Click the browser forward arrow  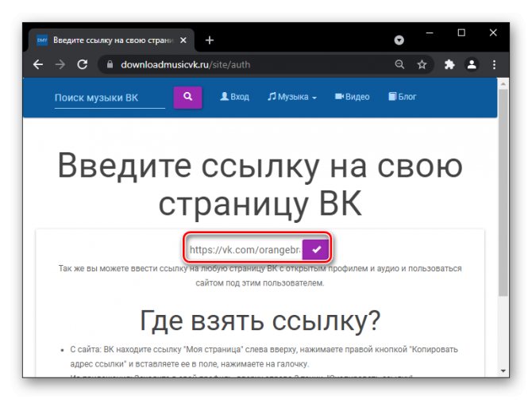coord(60,64)
